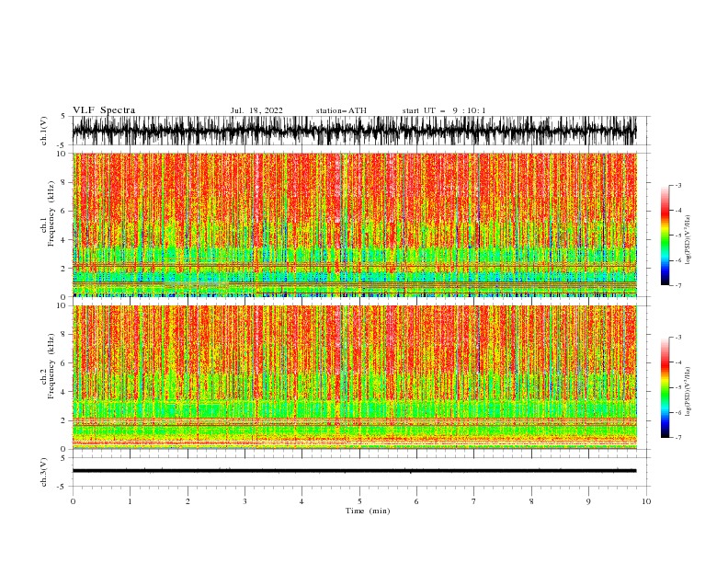Click the time axis tick label "5"
This screenshot has width=728, height=563.
click(x=359, y=501)
